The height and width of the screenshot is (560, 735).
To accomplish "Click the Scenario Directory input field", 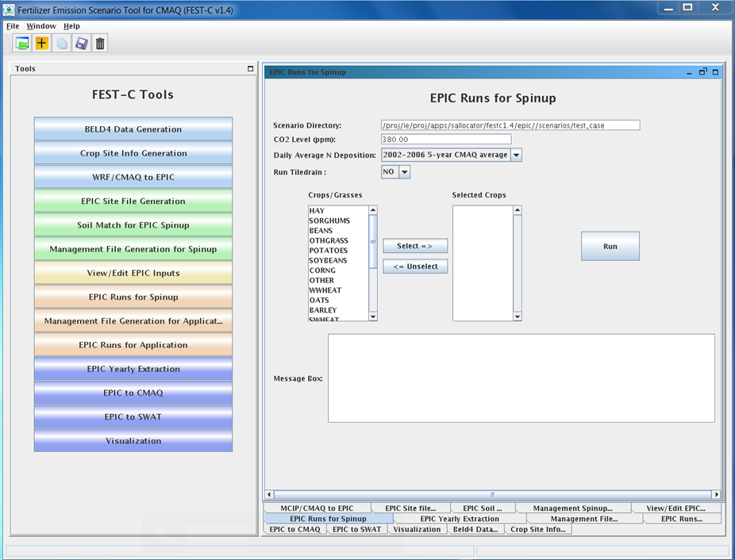I will pyautogui.click(x=510, y=125).
